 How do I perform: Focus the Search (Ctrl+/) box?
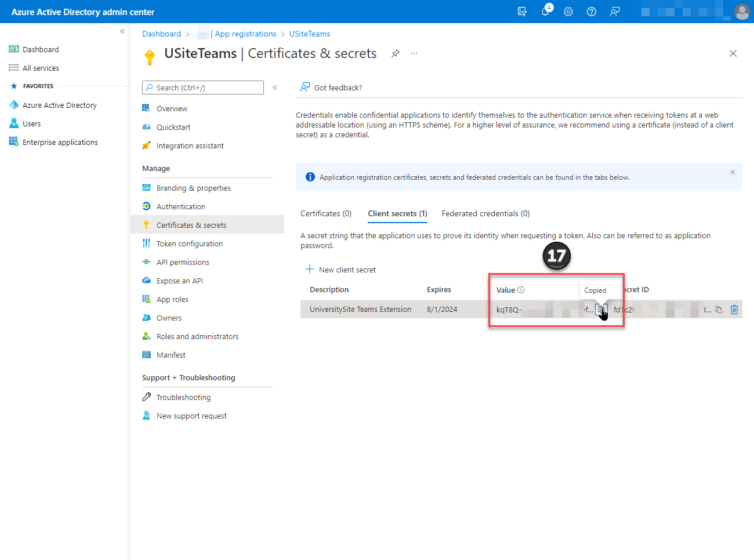[203, 88]
